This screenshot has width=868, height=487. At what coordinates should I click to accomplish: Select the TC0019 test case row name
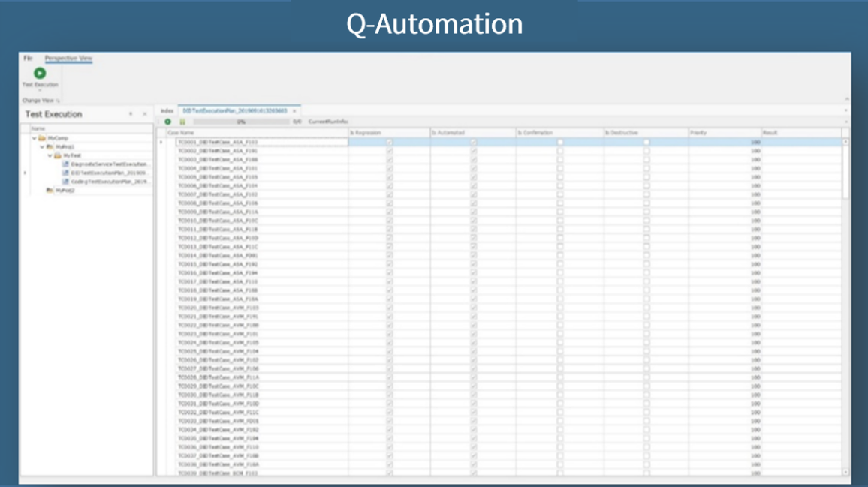(218, 299)
